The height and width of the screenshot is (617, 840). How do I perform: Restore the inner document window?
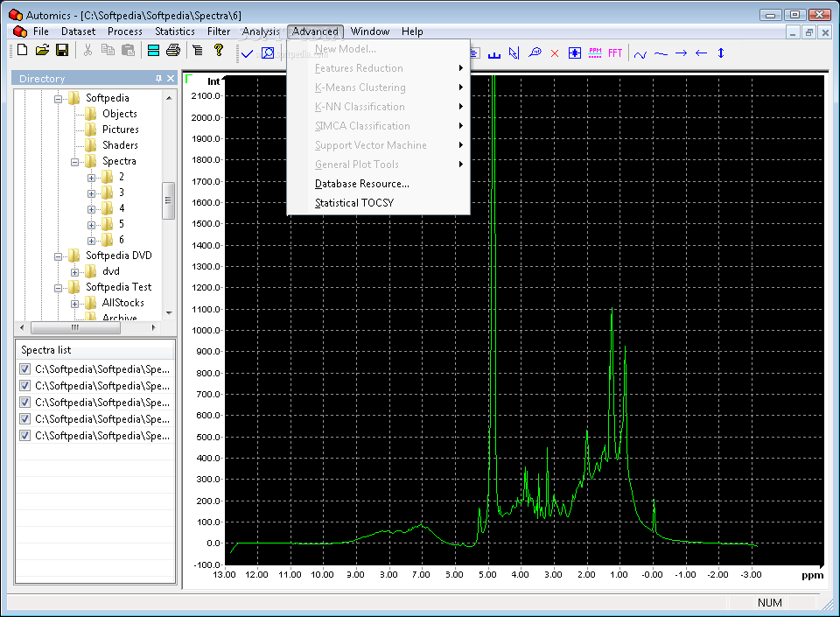tap(808, 32)
